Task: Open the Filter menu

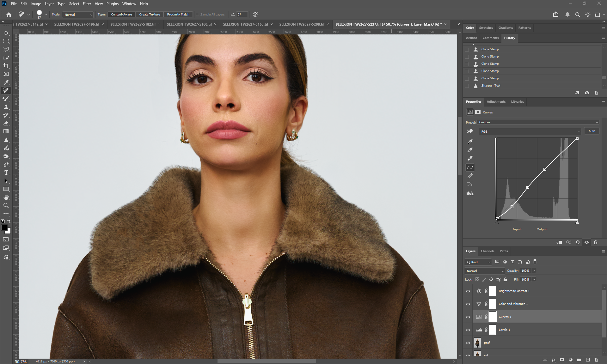Action: pos(87,4)
